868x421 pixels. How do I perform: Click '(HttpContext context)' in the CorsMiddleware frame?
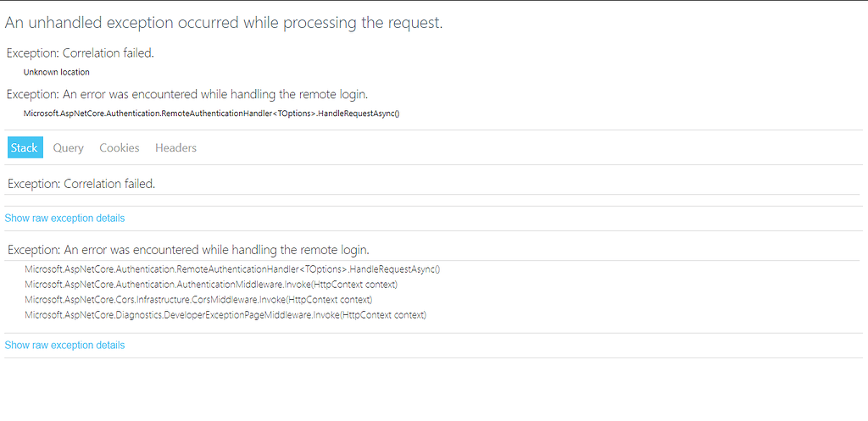(x=329, y=300)
